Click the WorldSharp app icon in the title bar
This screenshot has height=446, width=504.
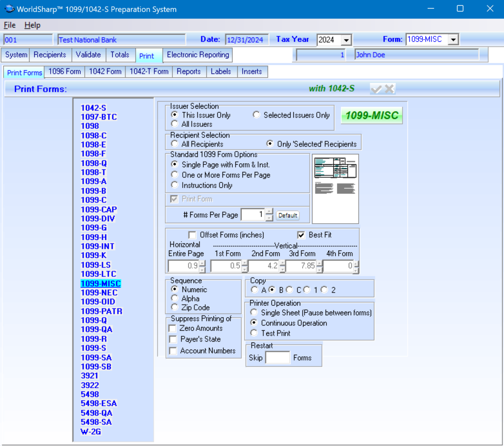(9, 9)
